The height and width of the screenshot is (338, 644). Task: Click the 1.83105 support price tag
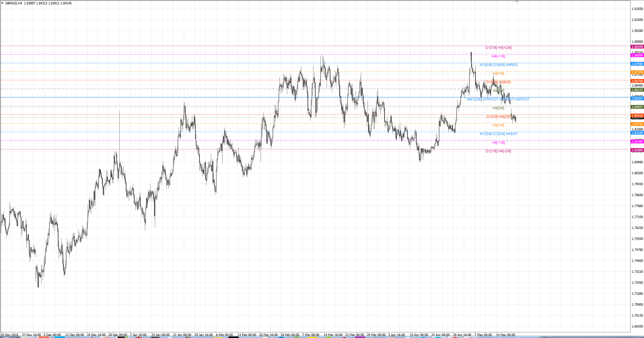point(637,133)
